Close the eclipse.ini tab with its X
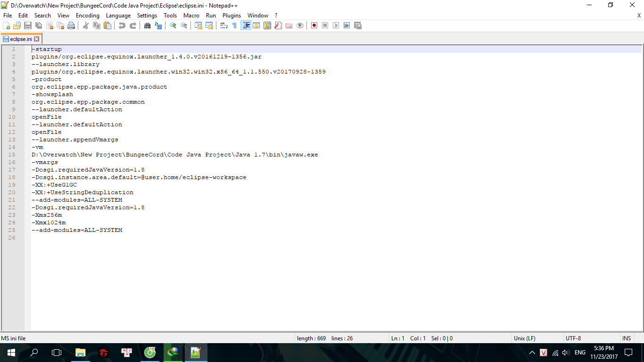Image resolution: width=644 pixels, height=362 pixels. click(x=37, y=39)
